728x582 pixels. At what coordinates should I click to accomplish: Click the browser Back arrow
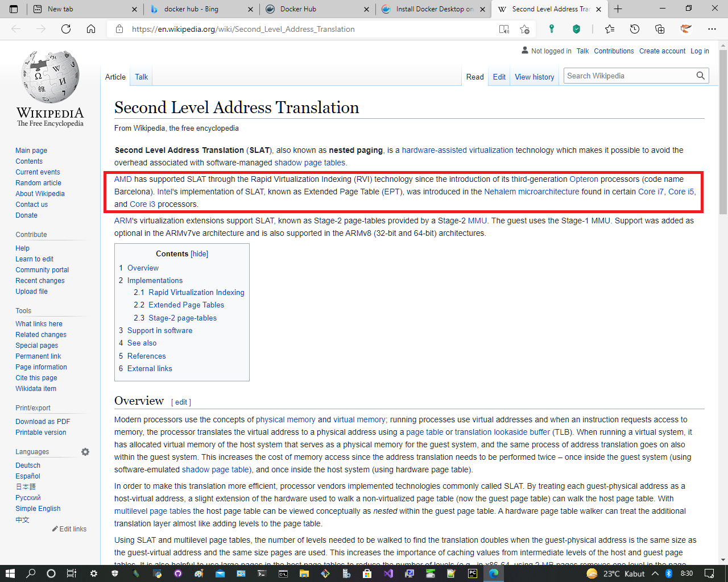coord(16,29)
